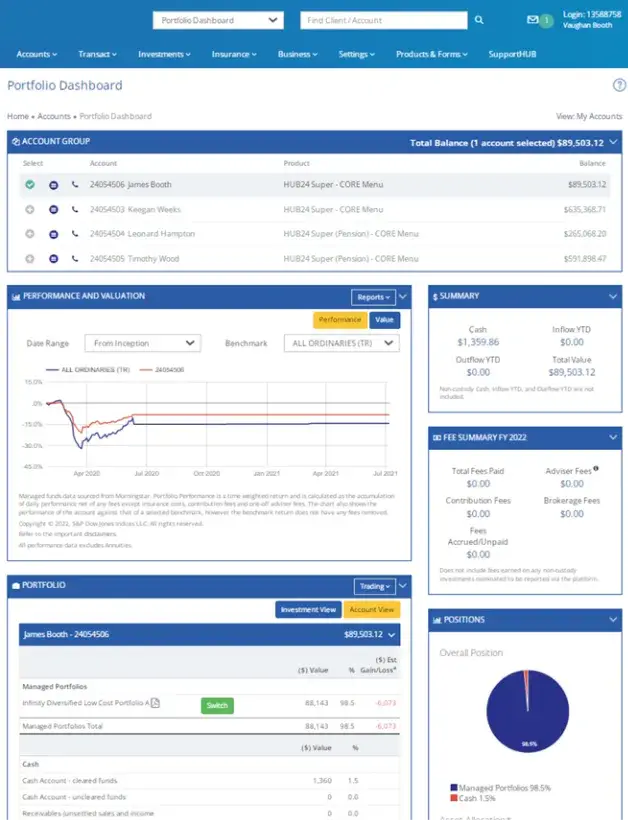Deselect the James Booth account checkmark
The height and width of the screenshot is (820, 628).
click(x=30, y=185)
